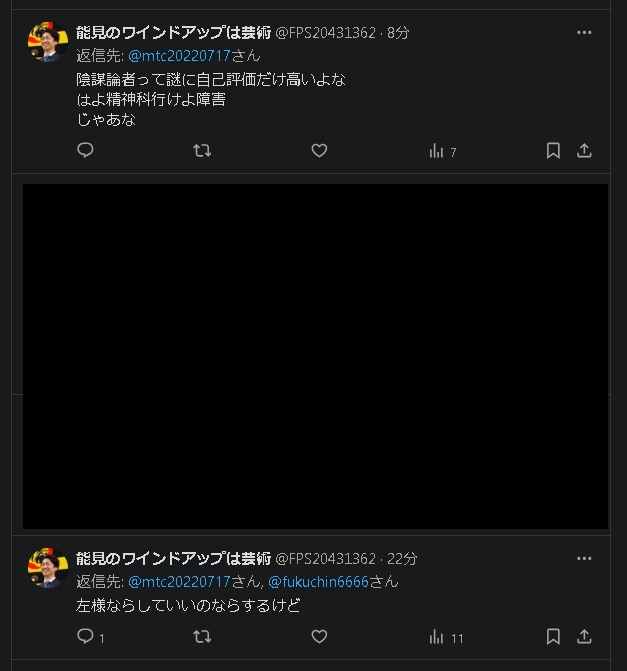Open the 22分 timestamp permalink
The width and height of the screenshot is (627, 671).
click(402, 559)
